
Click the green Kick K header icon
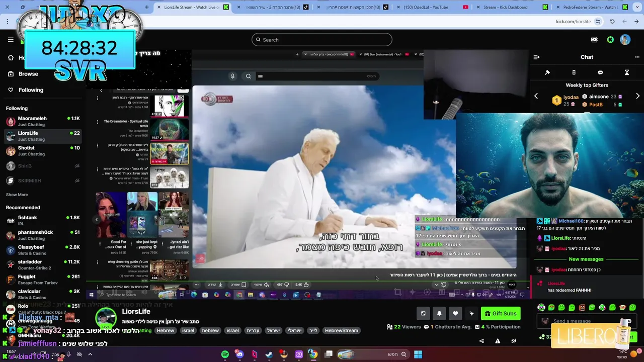(x=610, y=40)
